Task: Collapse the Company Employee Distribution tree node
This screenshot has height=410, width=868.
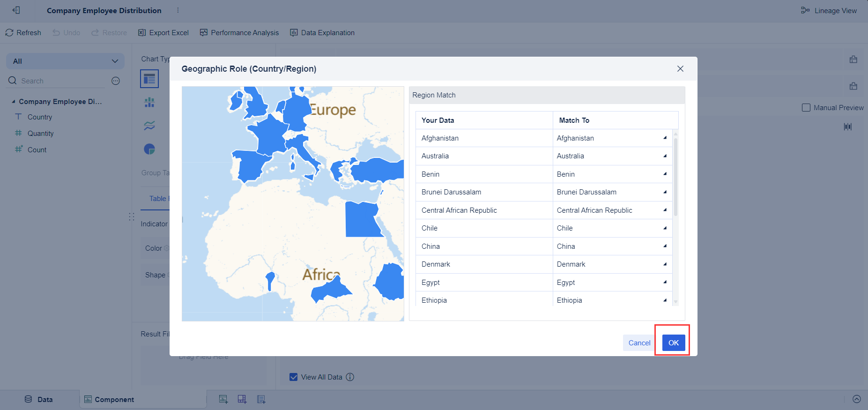Action: click(14, 102)
